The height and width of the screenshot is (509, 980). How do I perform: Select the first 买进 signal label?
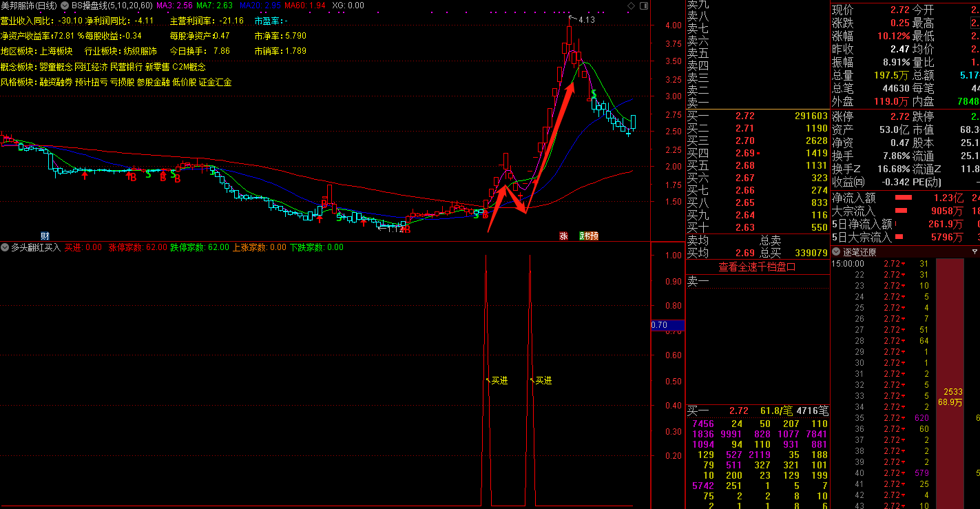pos(499,380)
